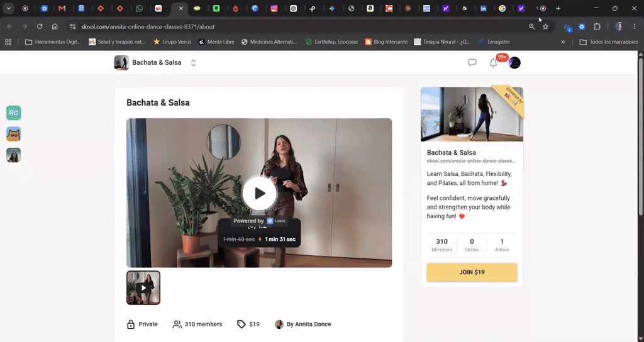Image resolution: width=644 pixels, height=342 pixels.
Task: Click the Powered by Loom badge
Action: (259, 221)
